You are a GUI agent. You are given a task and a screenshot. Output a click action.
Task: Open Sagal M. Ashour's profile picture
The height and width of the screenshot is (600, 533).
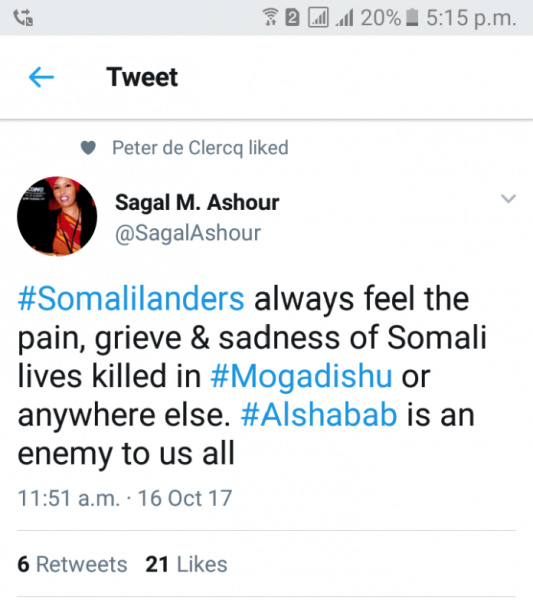[57, 216]
